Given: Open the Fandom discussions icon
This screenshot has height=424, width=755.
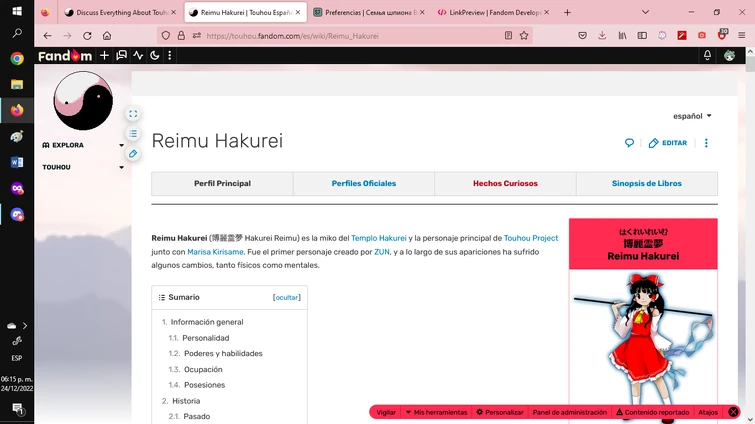Looking at the screenshot, I should click(x=121, y=56).
